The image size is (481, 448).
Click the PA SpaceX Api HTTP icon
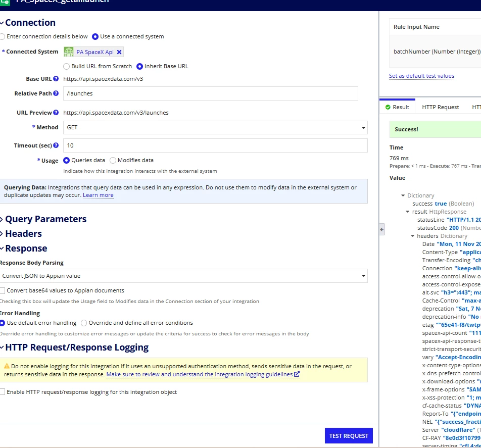[69, 52]
